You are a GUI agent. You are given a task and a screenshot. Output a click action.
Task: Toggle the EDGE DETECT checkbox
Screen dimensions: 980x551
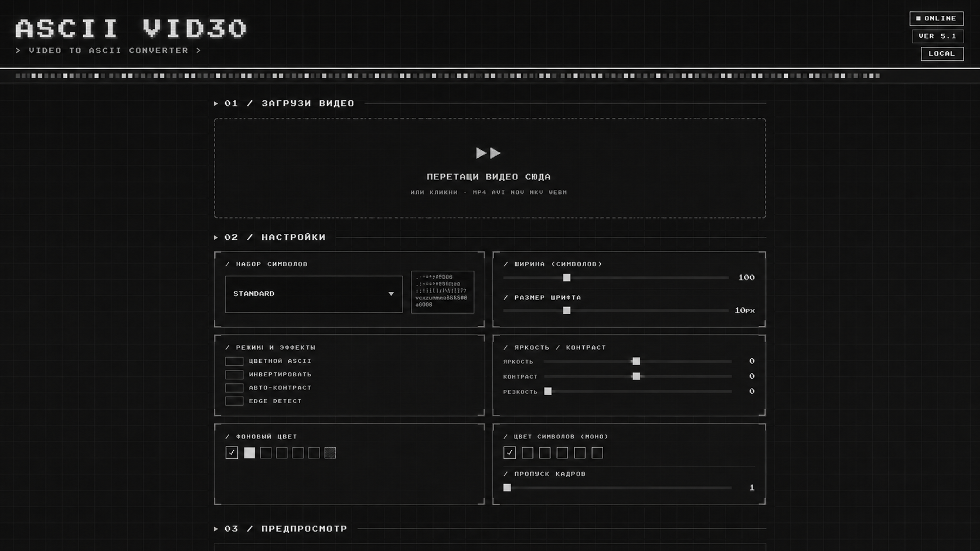(x=234, y=401)
